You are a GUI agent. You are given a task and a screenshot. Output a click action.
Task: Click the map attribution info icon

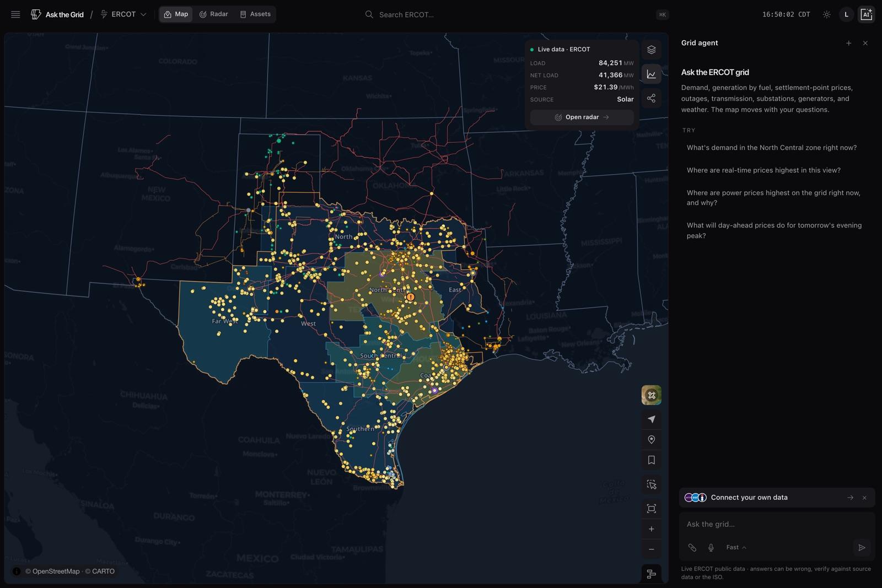(x=17, y=571)
